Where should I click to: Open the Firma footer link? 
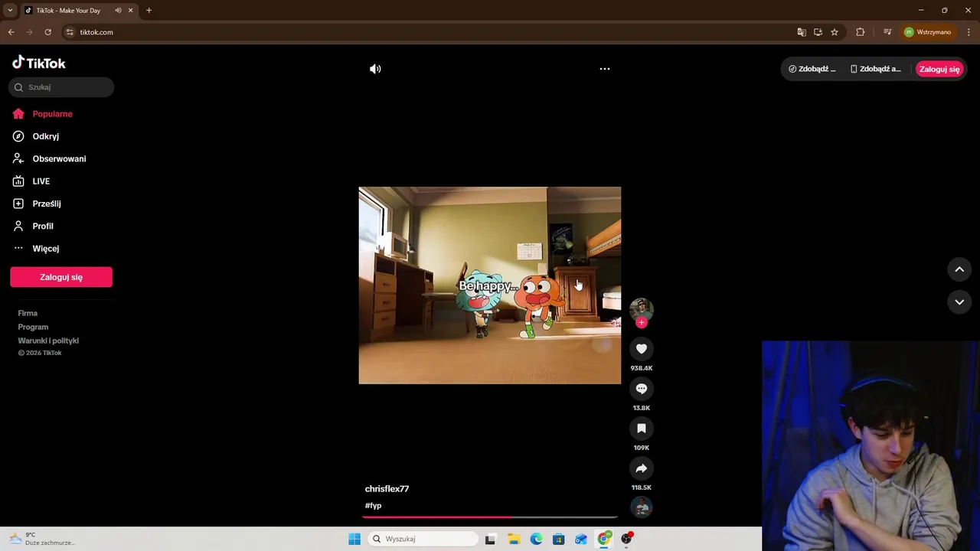(x=28, y=313)
